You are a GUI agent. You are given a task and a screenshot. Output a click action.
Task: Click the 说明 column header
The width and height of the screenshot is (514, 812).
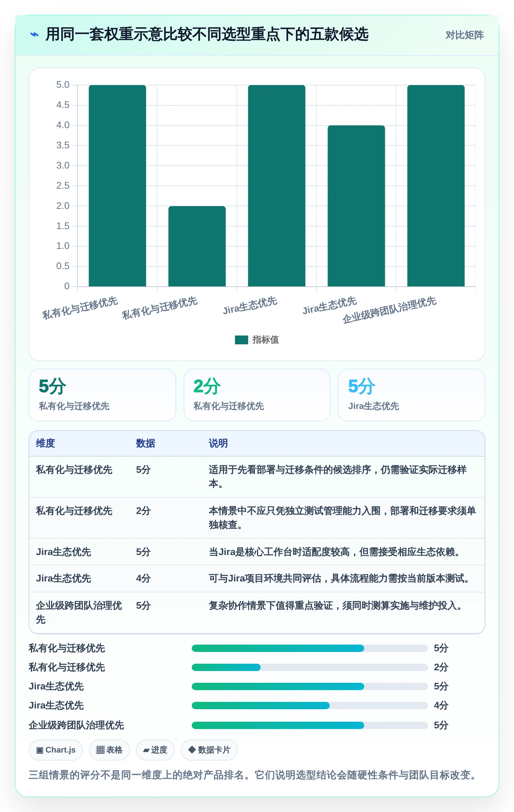click(218, 443)
